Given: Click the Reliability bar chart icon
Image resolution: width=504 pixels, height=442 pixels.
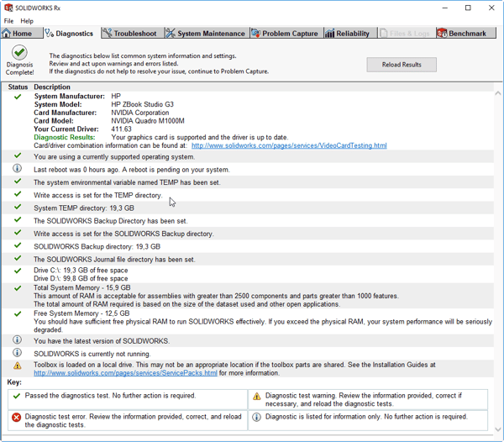Looking at the screenshot, I should pos(329,33).
